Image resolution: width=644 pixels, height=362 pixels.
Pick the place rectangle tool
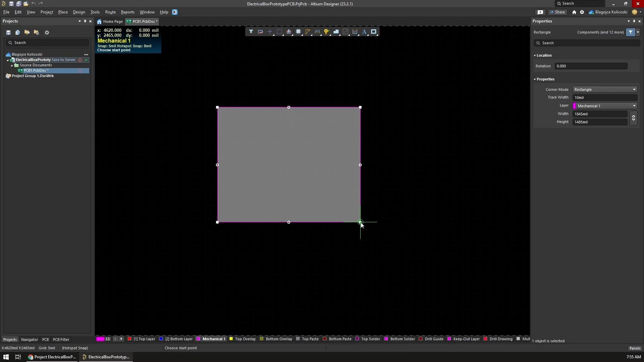click(x=374, y=32)
